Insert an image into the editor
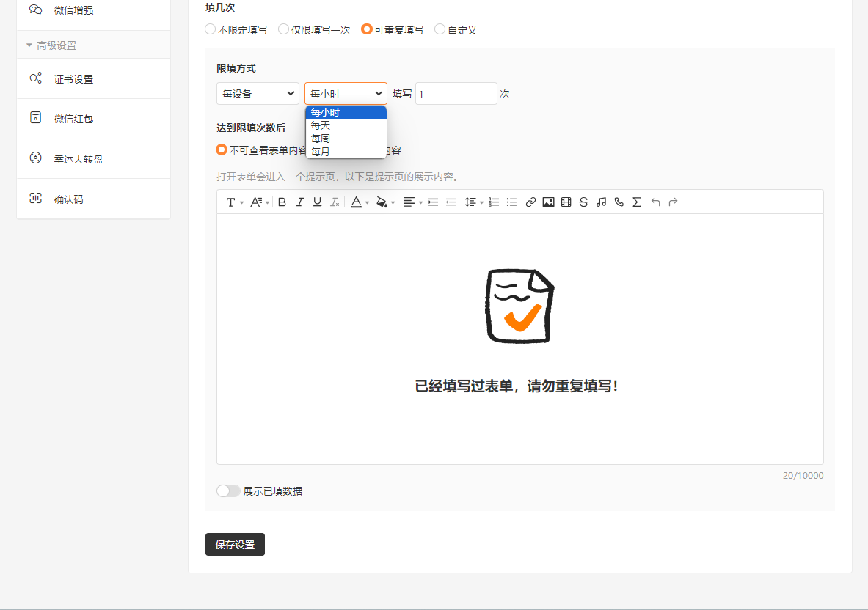The image size is (868, 610). pos(549,202)
